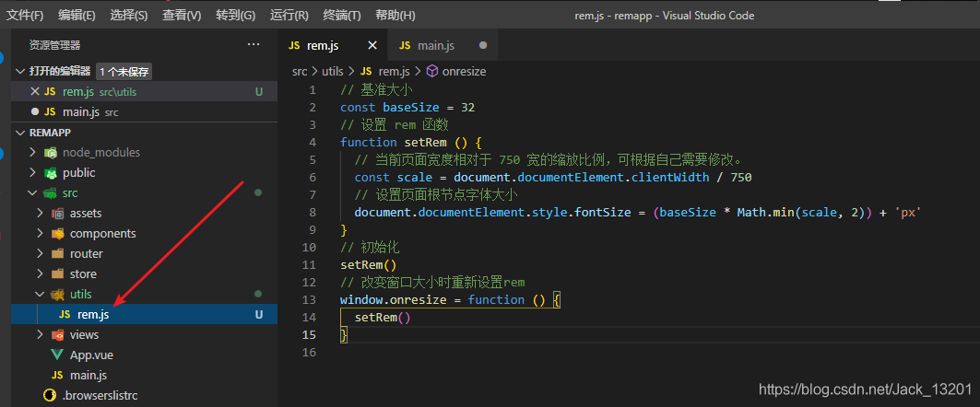The image size is (980, 407).
Task: Open the 终端(T) menu
Action: [x=342, y=16]
